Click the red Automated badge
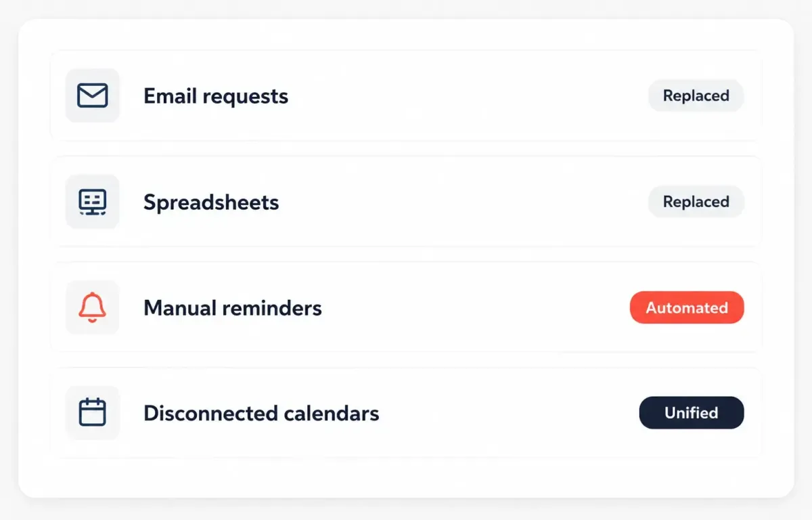Screen dimensions: 812x520 coord(687,307)
